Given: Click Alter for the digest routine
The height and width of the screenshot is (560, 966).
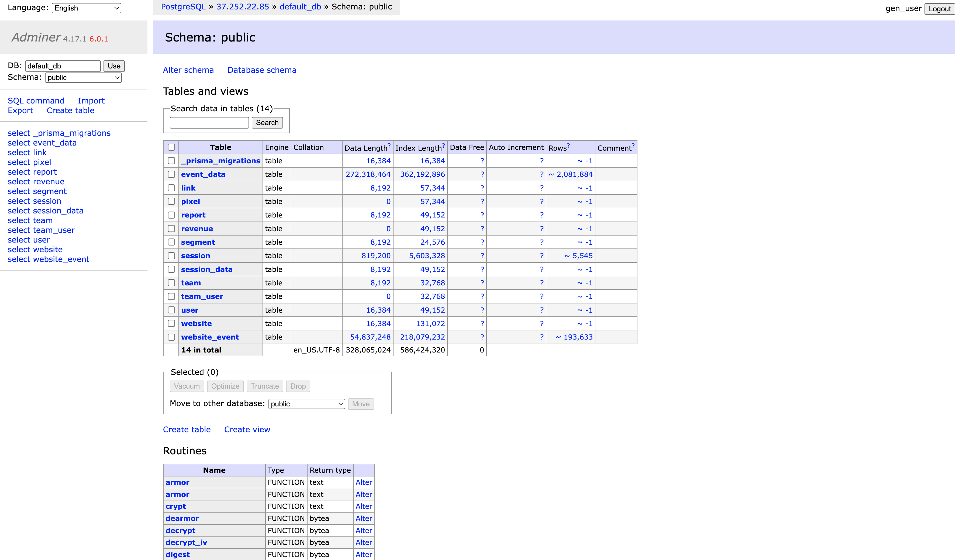Looking at the screenshot, I should (x=364, y=554).
